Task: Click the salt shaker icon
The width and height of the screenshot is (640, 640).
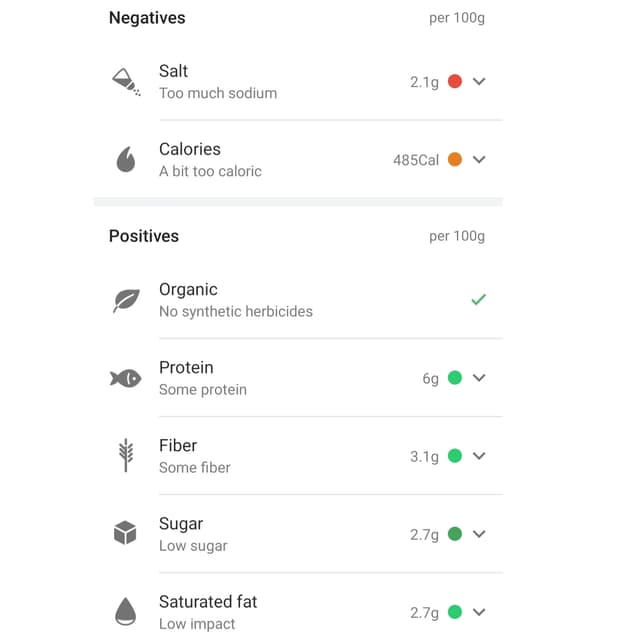Action: pyautogui.click(x=126, y=82)
